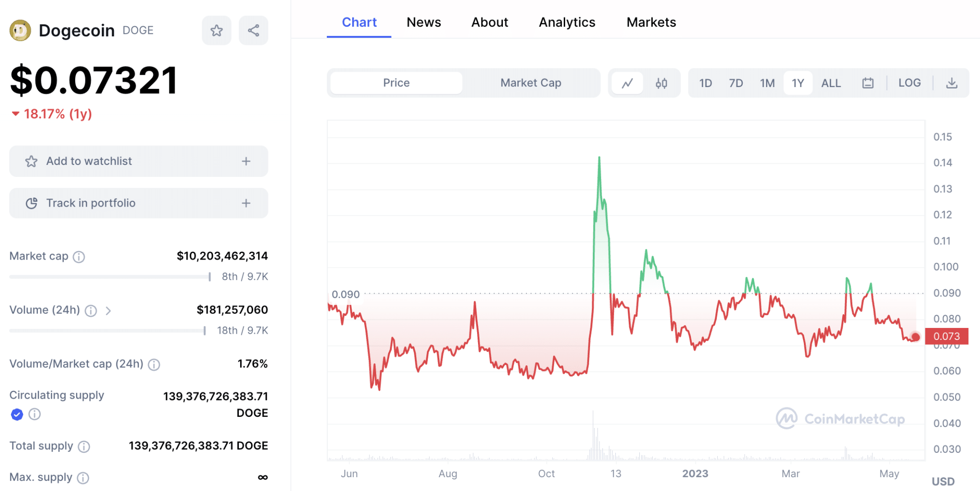Click the USD currency label
The image size is (980, 491).
pyautogui.click(x=943, y=481)
